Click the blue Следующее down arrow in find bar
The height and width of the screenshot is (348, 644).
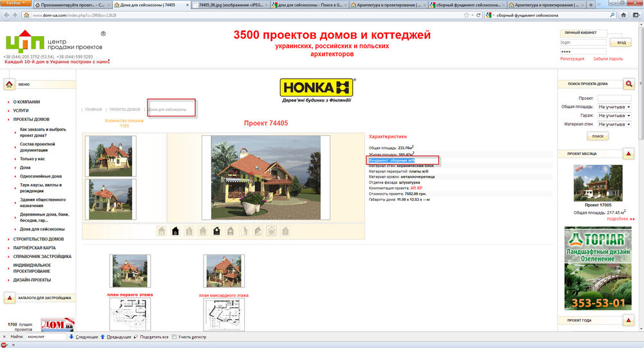click(71, 336)
